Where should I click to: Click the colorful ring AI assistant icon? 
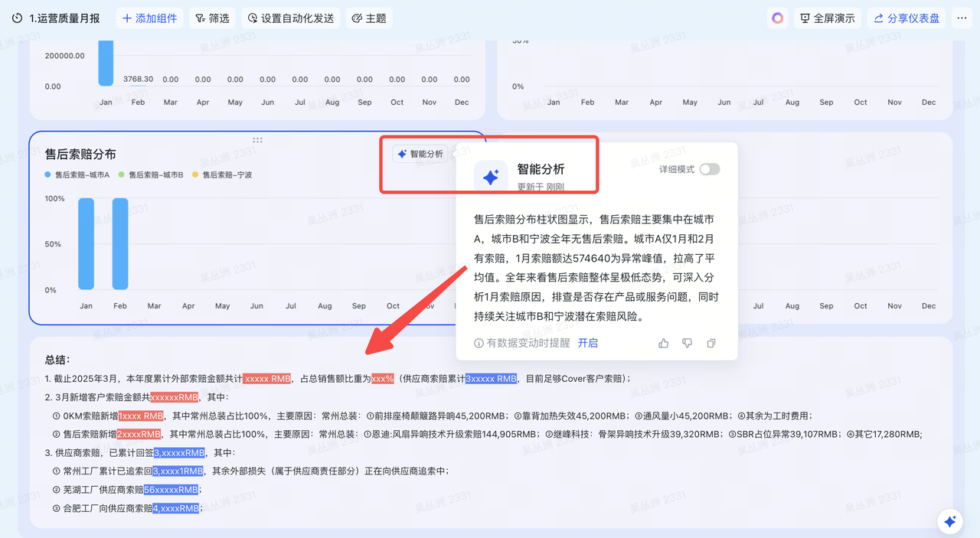coord(777,18)
